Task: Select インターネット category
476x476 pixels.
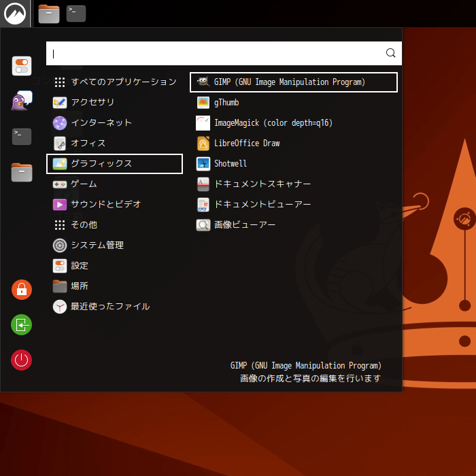Action: coord(114,123)
